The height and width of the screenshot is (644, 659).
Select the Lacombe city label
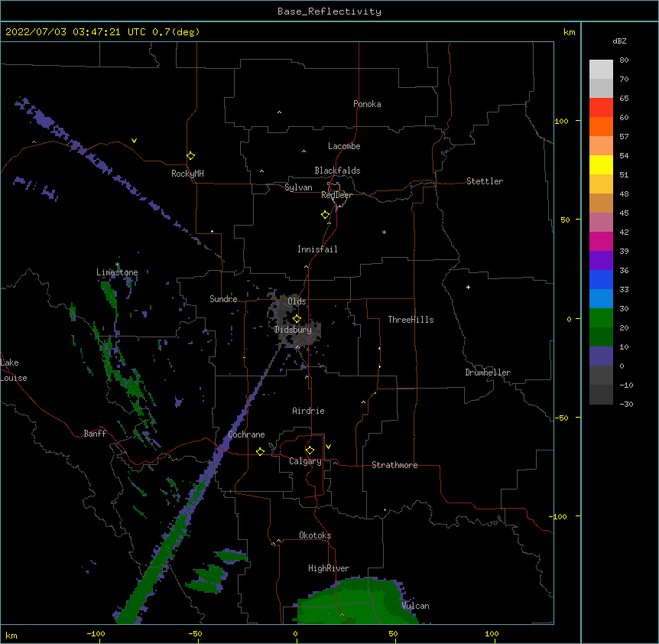(344, 146)
